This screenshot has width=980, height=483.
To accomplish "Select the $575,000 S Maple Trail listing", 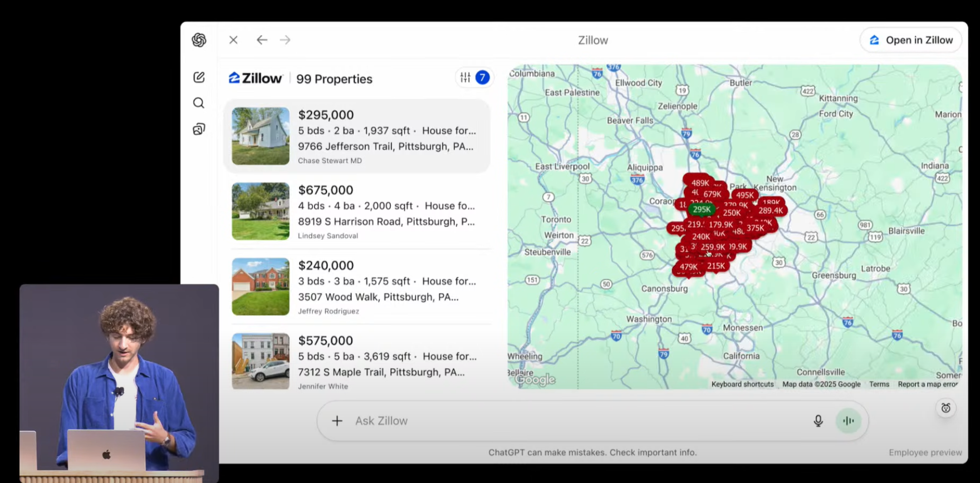I will [x=357, y=361].
